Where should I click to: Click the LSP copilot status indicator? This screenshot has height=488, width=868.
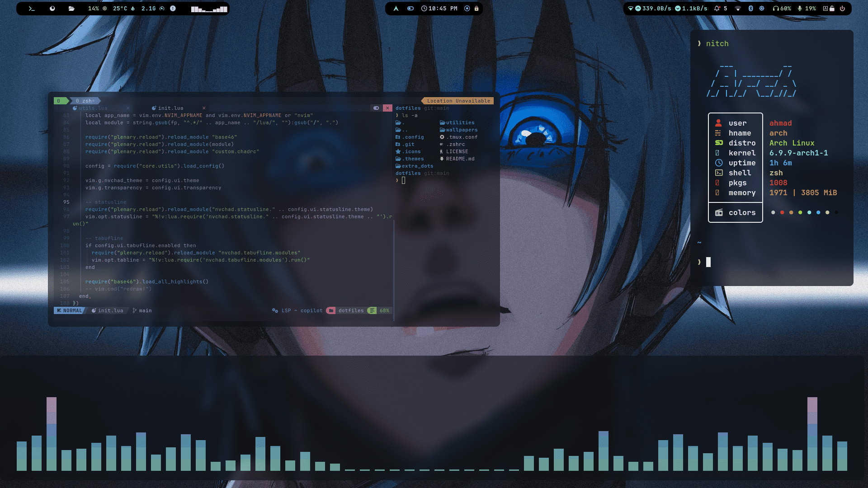(297, 310)
